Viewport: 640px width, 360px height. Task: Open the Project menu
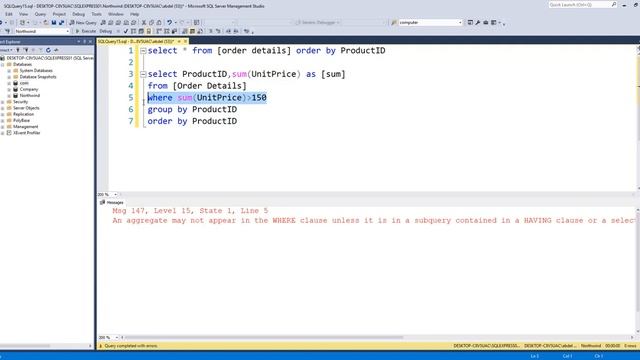pos(59,14)
